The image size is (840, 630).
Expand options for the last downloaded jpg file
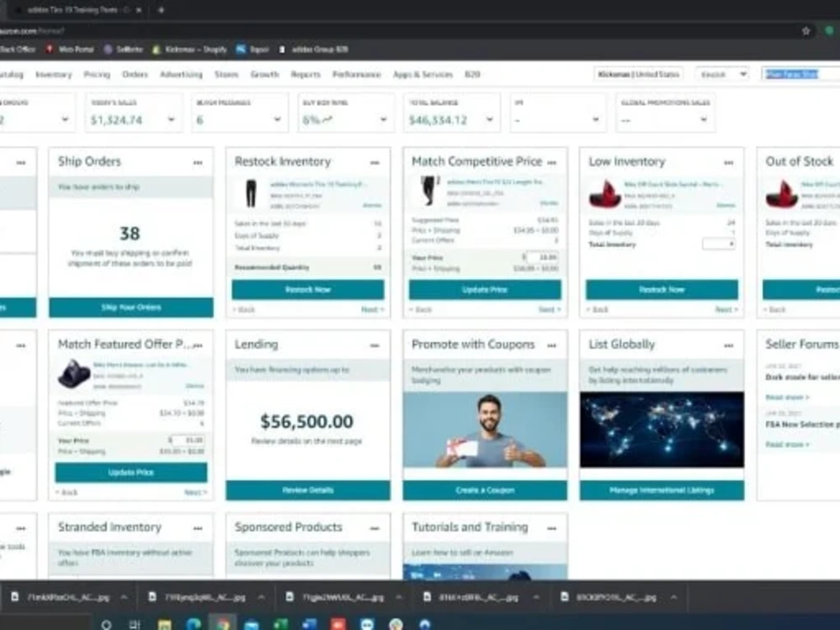(674, 596)
